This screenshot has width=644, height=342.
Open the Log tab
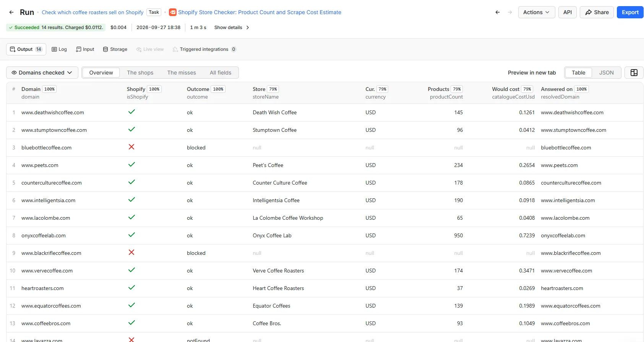(x=59, y=49)
